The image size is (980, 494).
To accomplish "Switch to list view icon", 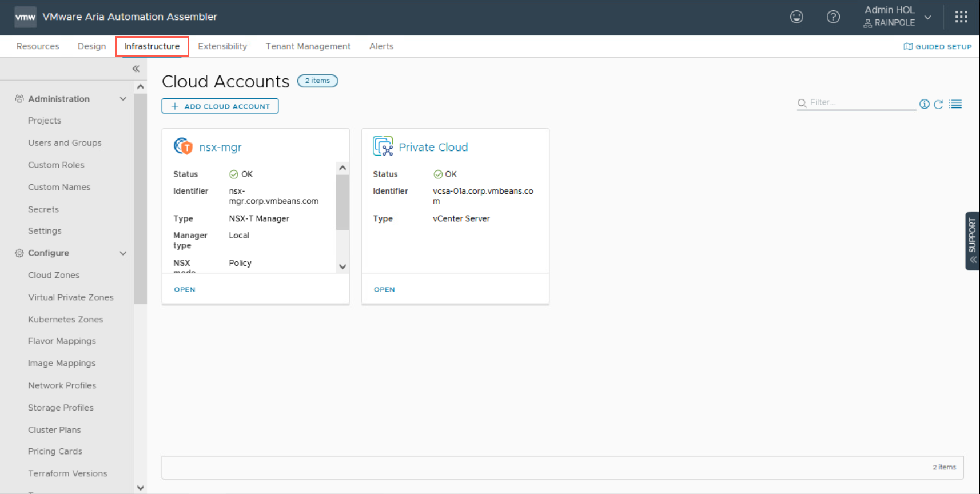I will pos(955,104).
